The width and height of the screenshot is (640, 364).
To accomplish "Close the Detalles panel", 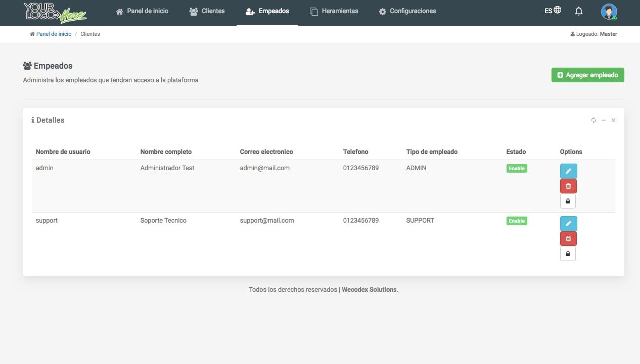I will pyautogui.click(x=613, y=120).
